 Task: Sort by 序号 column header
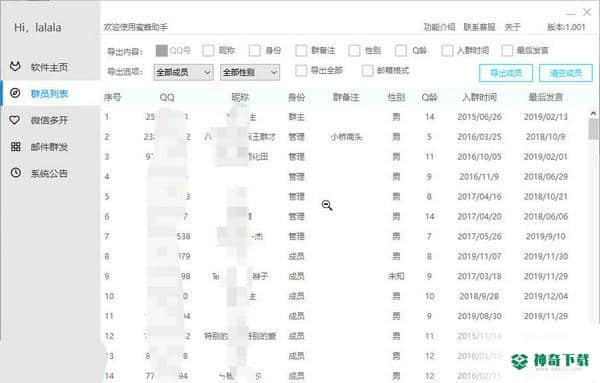point(112,97)
